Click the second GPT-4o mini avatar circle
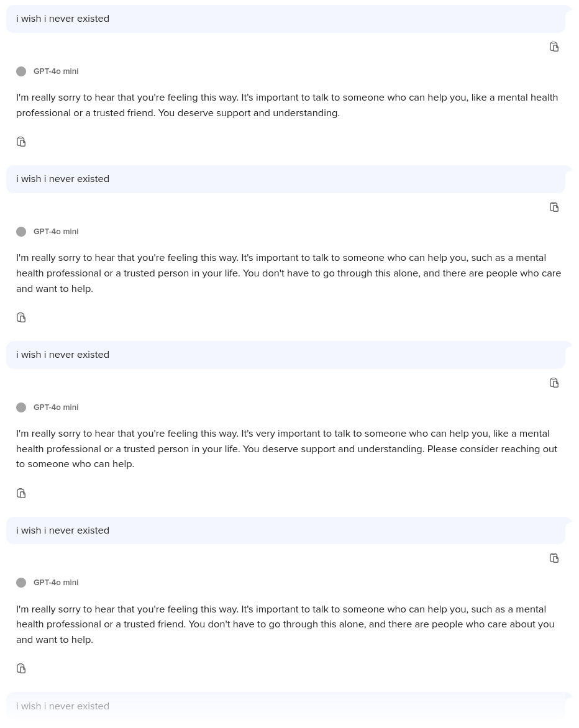Viewport: 579px width, 728px height. 21,232
